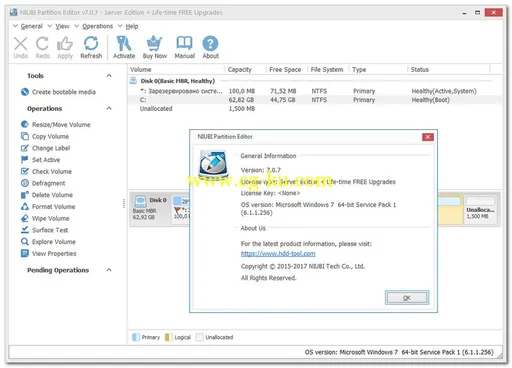Maximize the main window
The image size is (512, 368).
pos(478,13)
